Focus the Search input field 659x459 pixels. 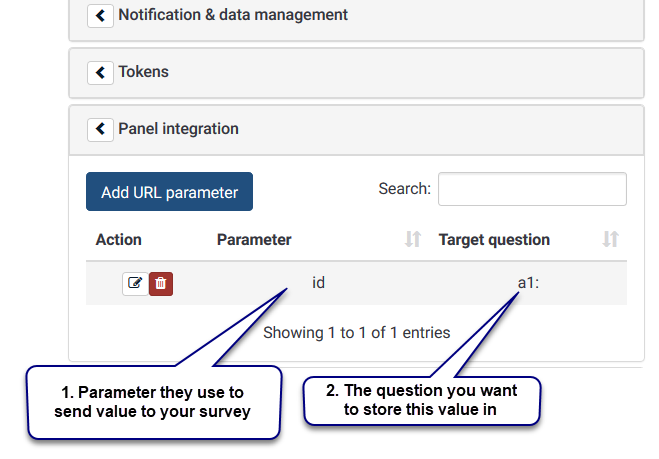(x=532, y=189)
